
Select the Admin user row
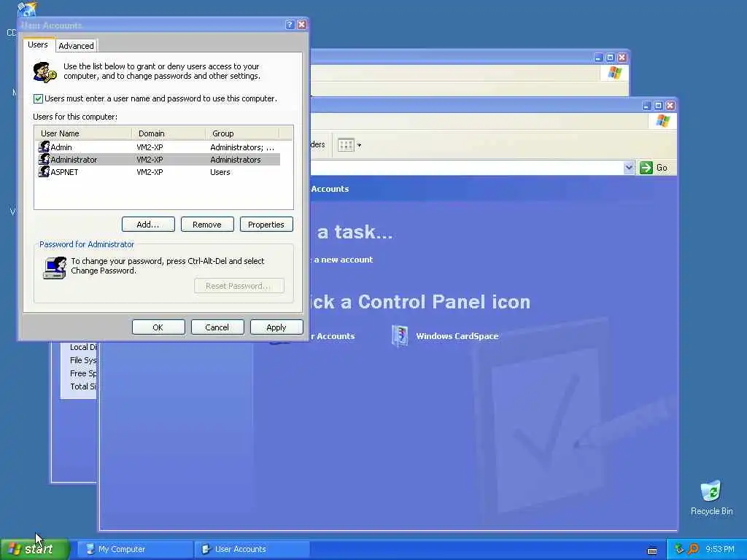(159, 147)
